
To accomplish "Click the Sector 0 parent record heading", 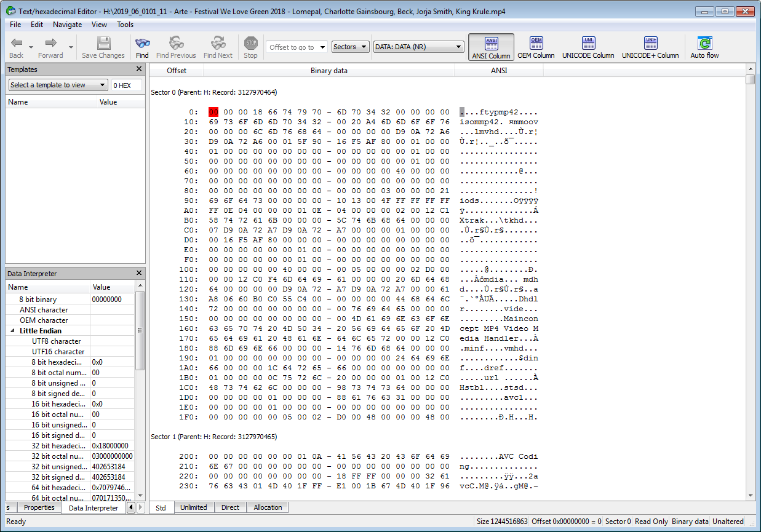I will click(213, 92).
